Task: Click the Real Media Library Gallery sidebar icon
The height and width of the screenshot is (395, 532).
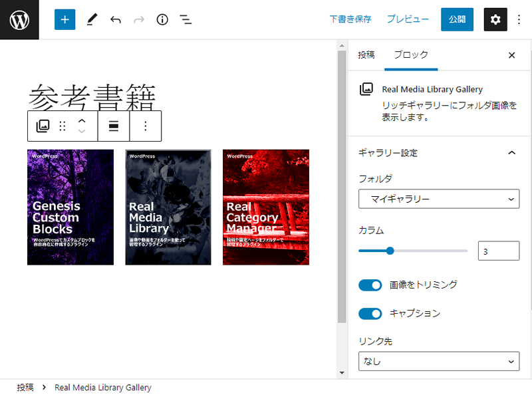Action: 366,89
